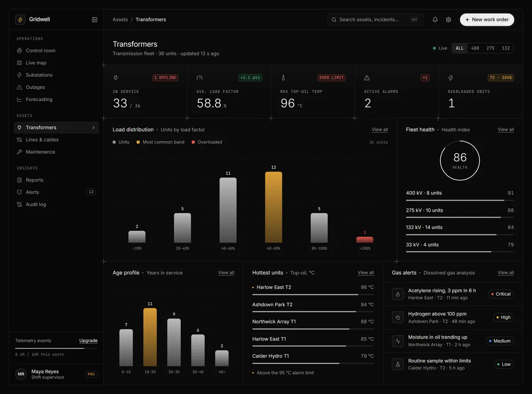The height and width of the screenshot is (394, 532).
Task: Focus the Search assets, incidents field
Action: pos(376,20)
